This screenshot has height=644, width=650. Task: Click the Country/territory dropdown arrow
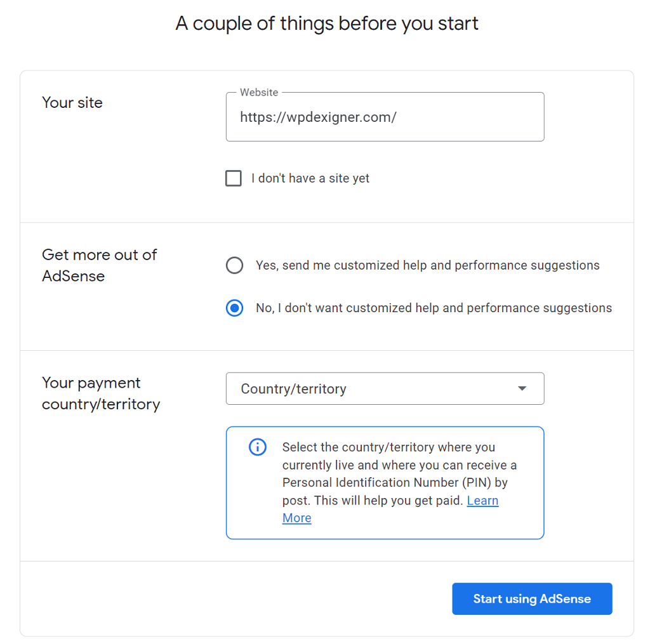(x=522, y=388)
